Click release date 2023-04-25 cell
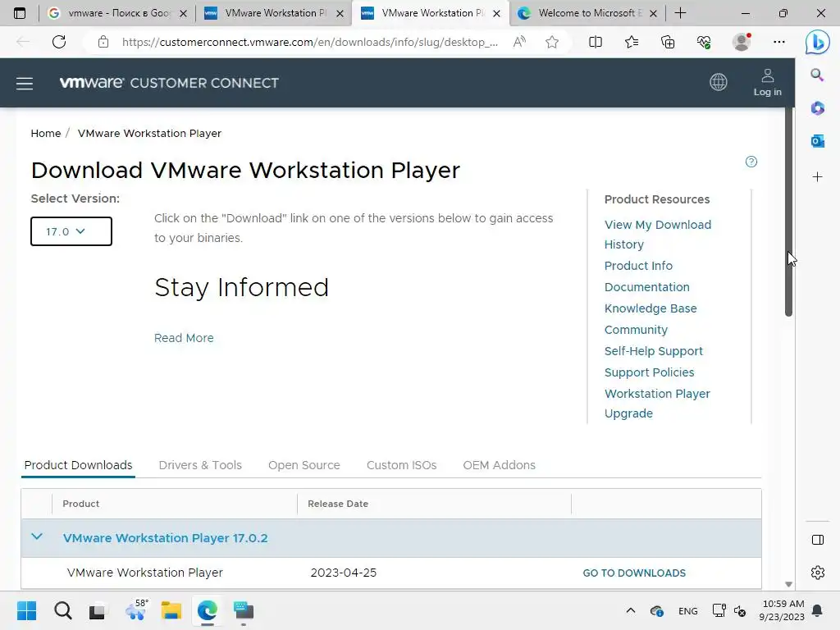The image size is (840, 630). 344,573
